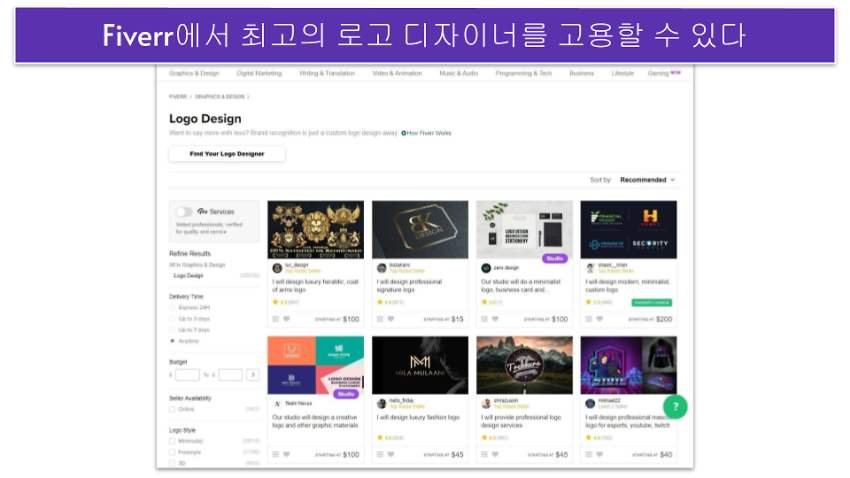Image resolution: width=850 pixels, height=478 pixels.
Task: Favorite the heraldic coat of arms logo gig
Action: click(x=287, y=319)
